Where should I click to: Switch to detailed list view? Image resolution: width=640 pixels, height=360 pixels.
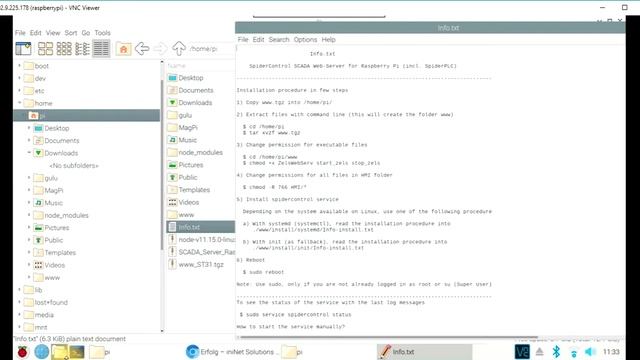[x=101, y=49]
